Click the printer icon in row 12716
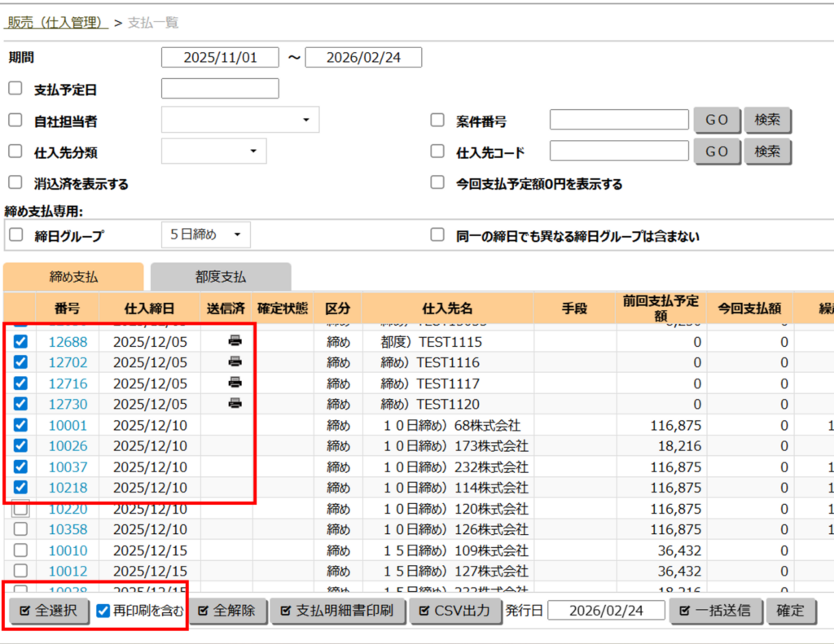The width and height of the screenshot is (834, 644). (x=235, y=383)
